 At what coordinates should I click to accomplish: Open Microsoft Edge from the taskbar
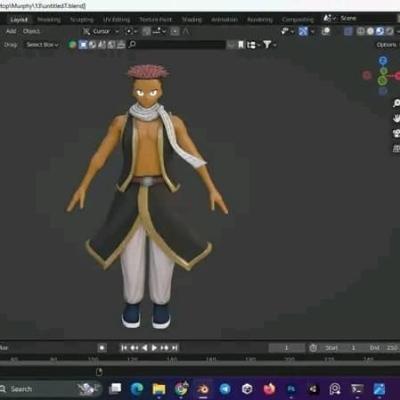[137, 389]
